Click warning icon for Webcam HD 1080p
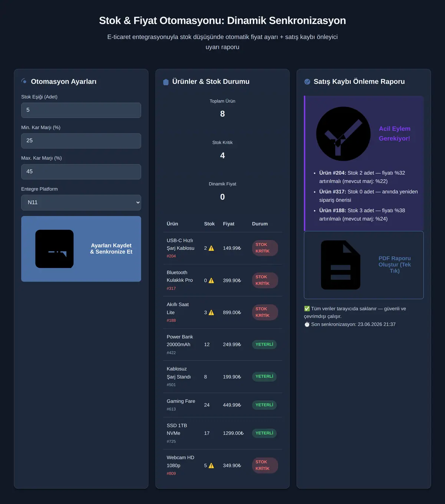Viewport: 445px width, 504px height. click(211, 465)
